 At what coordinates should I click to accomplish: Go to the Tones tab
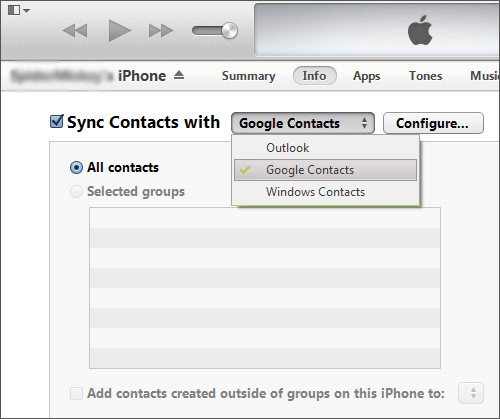(x=426, y=76)
